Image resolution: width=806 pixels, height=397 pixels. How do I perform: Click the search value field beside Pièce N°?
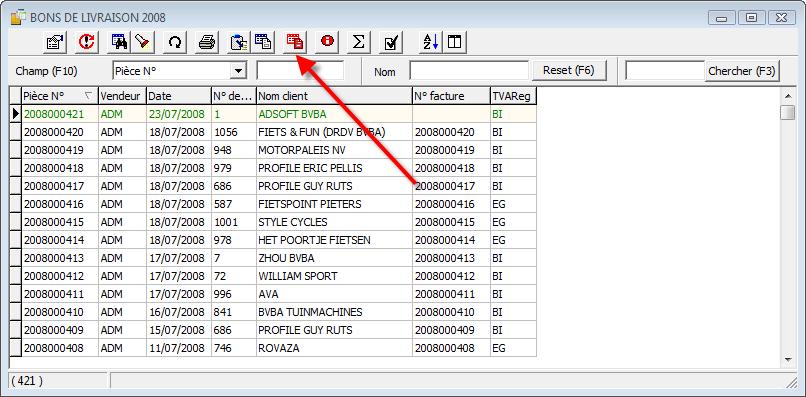point(300,71)
